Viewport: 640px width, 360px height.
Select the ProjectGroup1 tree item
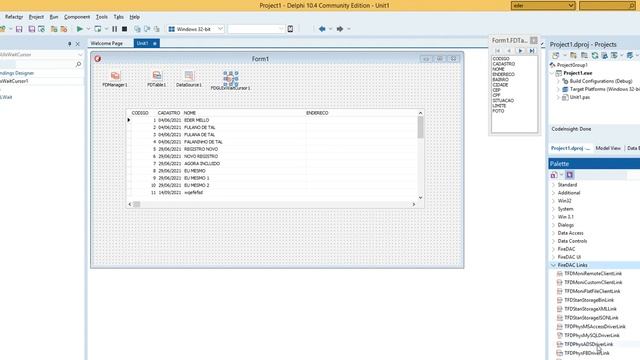pyautogui.click(x=572, y=65)
